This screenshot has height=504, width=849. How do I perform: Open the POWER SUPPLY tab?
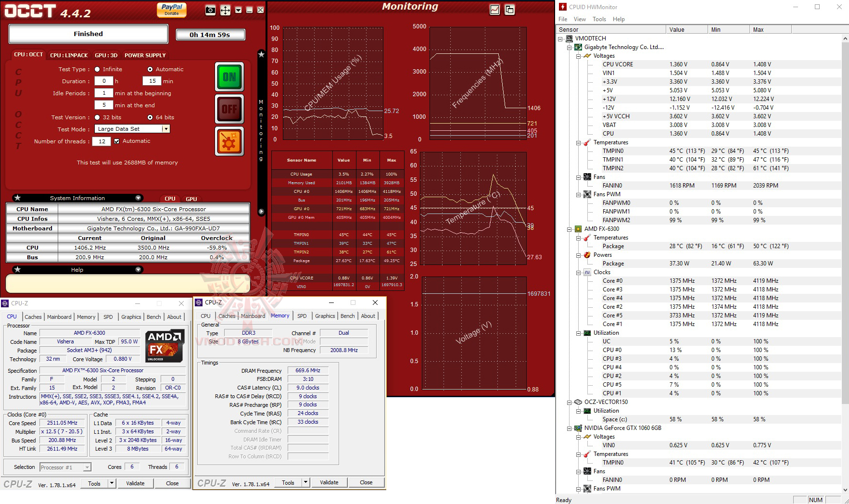[x=145, y=55]
